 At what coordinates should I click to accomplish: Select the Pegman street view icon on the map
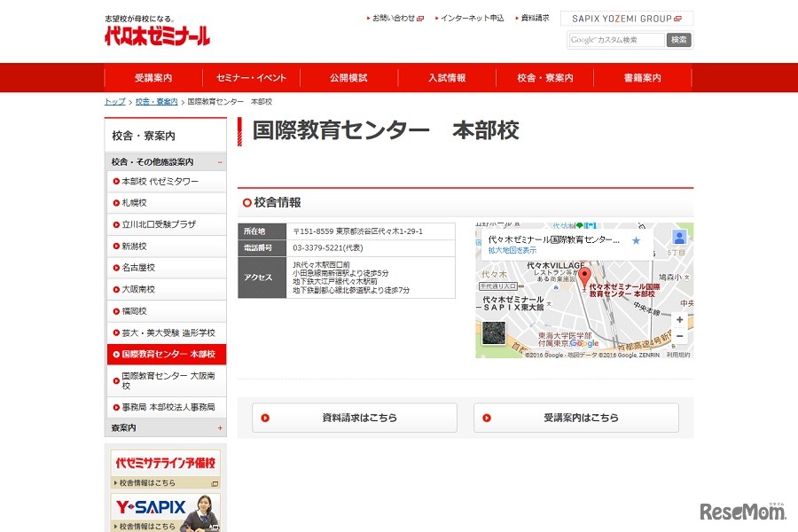(x=678, y=238)
